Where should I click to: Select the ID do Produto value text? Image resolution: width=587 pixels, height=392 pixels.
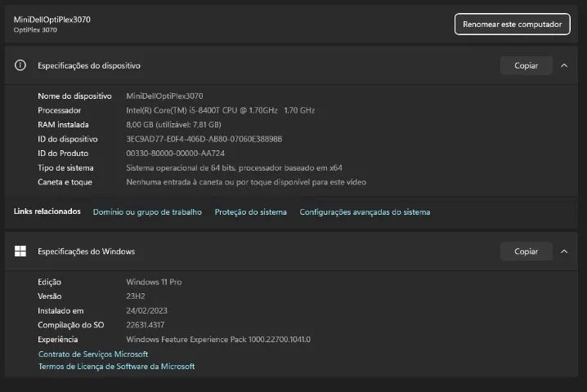click(x=175, y=153)
